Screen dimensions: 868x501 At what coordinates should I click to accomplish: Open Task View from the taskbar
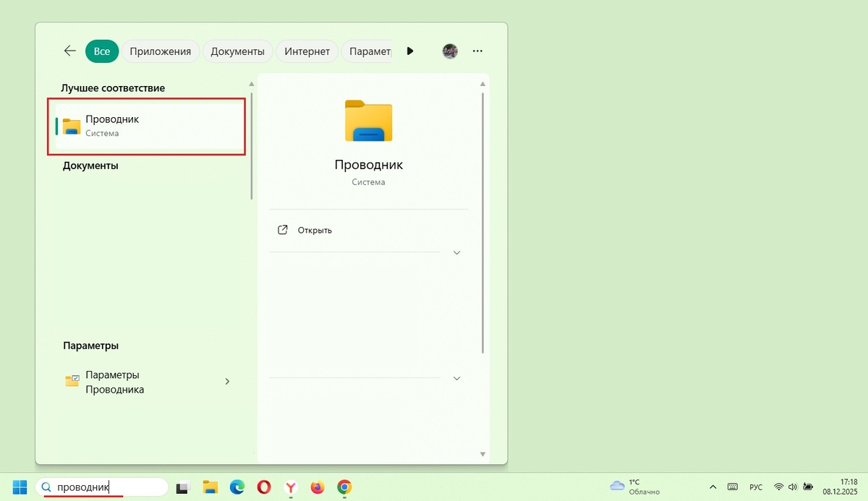click(182, 487)
